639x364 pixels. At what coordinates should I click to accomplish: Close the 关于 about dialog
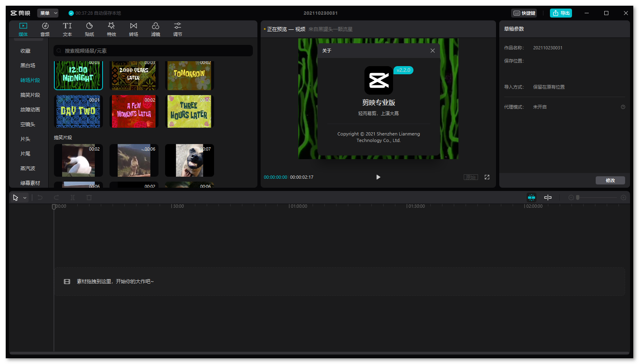pos(433,51)
